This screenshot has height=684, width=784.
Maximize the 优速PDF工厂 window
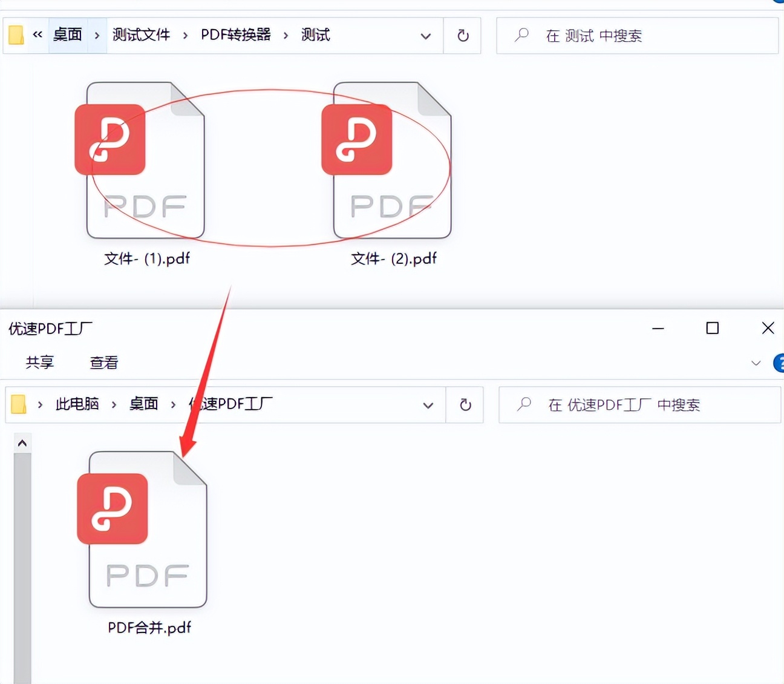tap(713, 328)
